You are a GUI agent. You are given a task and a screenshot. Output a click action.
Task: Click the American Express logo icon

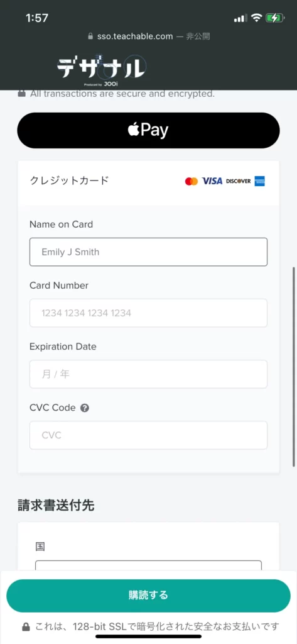pyautogui.click(x=259, y=181)
